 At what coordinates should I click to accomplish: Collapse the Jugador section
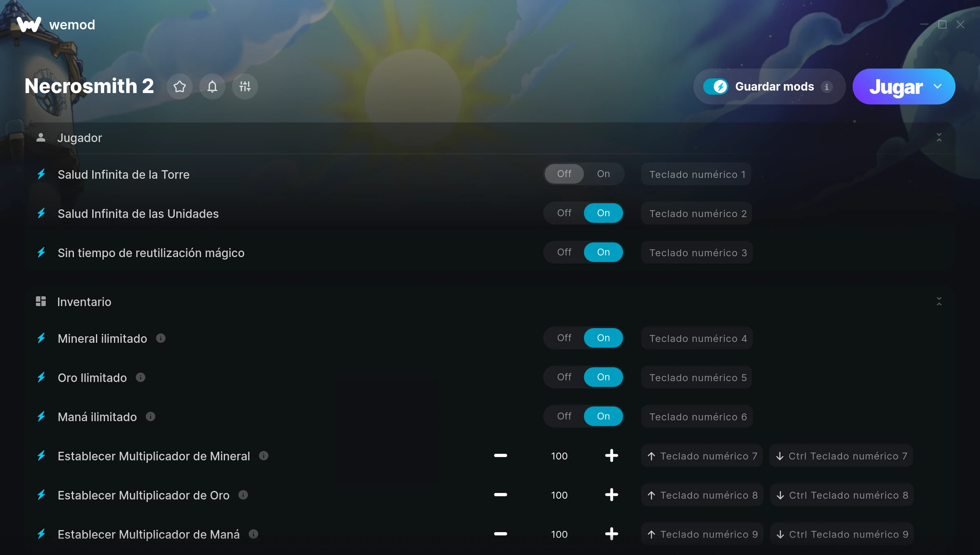(x=939, y=138)
